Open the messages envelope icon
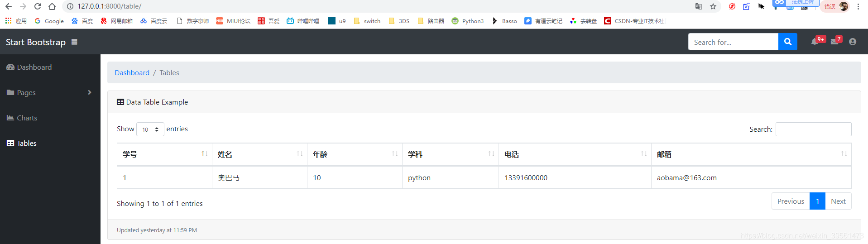The height and width of the screenshot is (244, 868). (x=834, y=42)
